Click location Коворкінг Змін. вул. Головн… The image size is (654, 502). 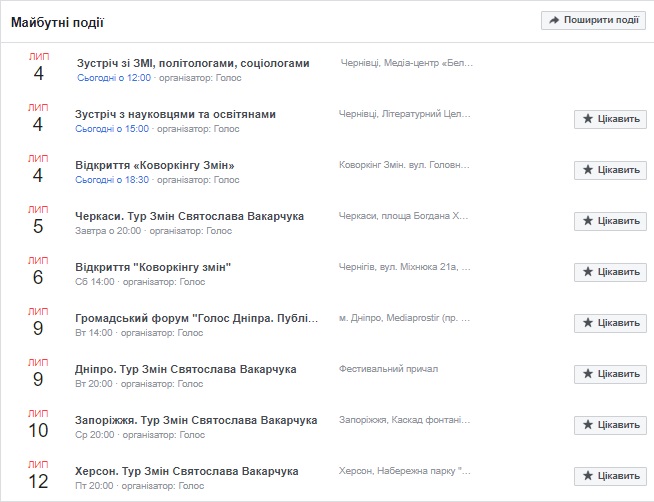coord(404,165)
